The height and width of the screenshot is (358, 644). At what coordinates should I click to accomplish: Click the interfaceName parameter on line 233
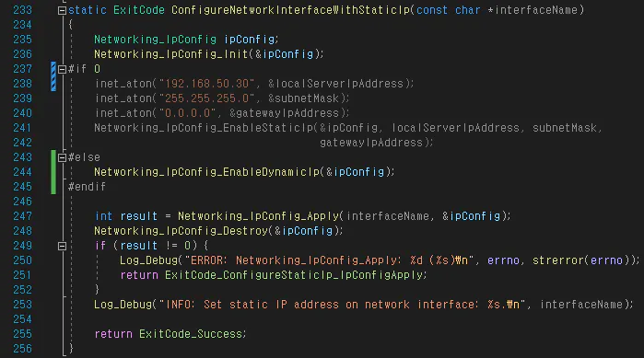pos(536,10)
